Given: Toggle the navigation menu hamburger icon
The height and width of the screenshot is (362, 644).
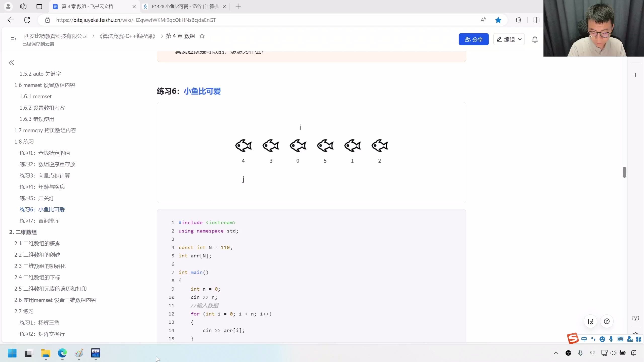Looking at the screenshot, I should (x=14, y=39).
